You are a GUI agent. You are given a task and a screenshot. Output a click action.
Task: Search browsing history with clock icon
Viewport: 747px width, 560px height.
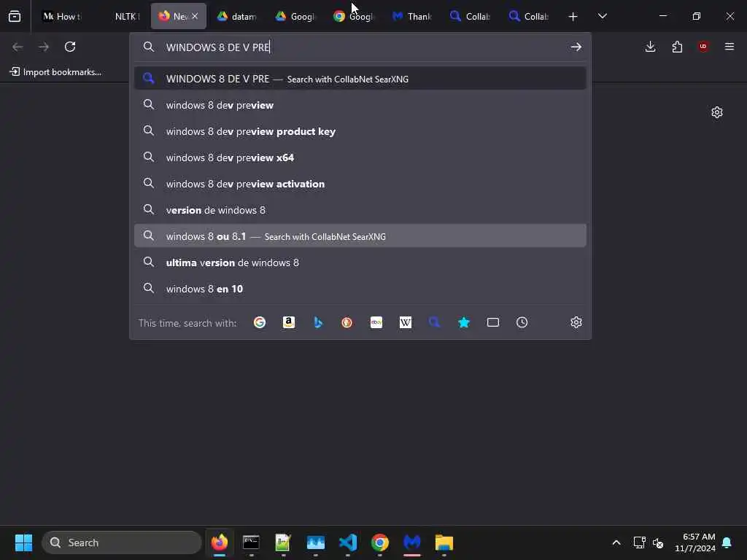(x=522, y=323)
